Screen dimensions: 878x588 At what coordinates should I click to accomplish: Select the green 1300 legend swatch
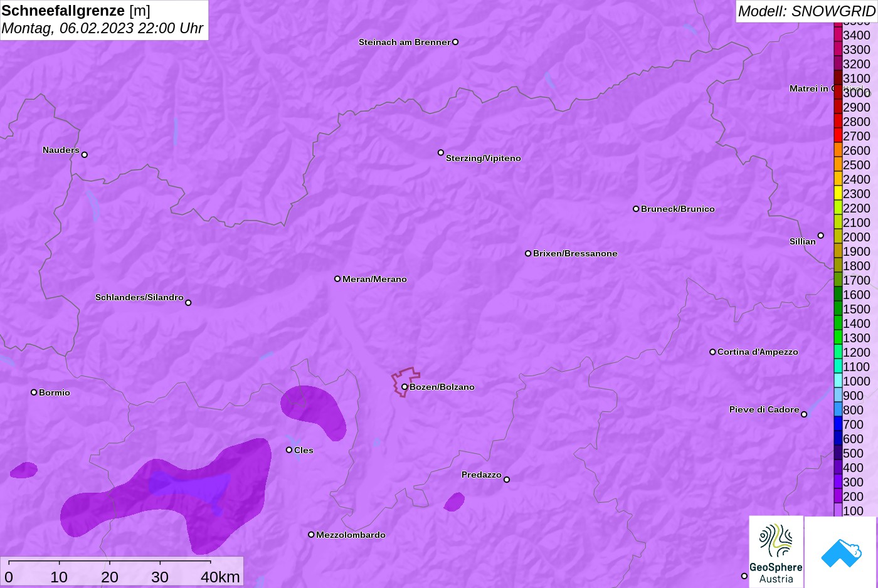(x=838, y=337)
